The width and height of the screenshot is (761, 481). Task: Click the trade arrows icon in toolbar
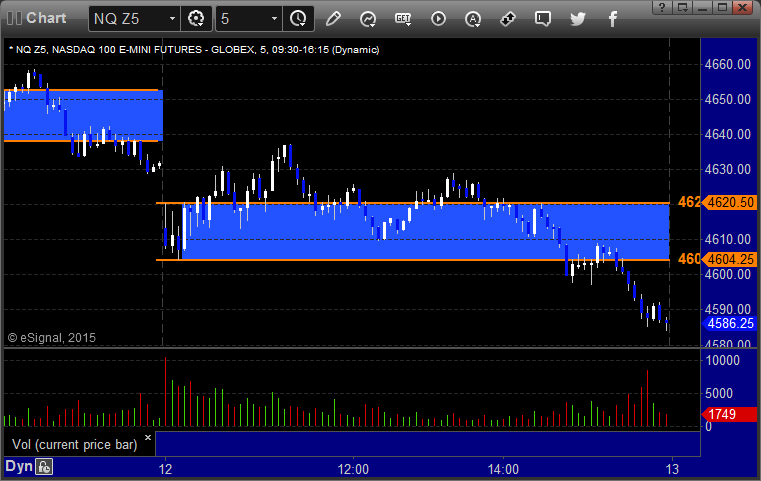pos(508,19)
